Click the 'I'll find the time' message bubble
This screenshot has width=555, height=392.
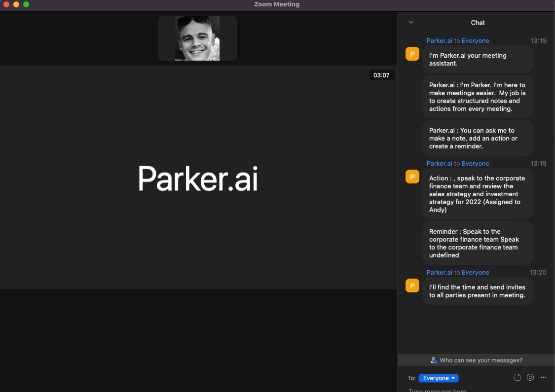point(477,291)
